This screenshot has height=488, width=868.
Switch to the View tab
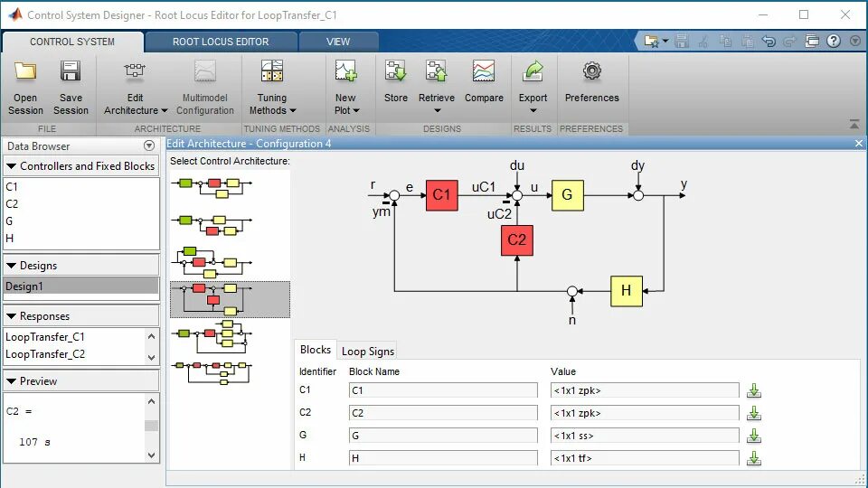(x=338, y=42)
